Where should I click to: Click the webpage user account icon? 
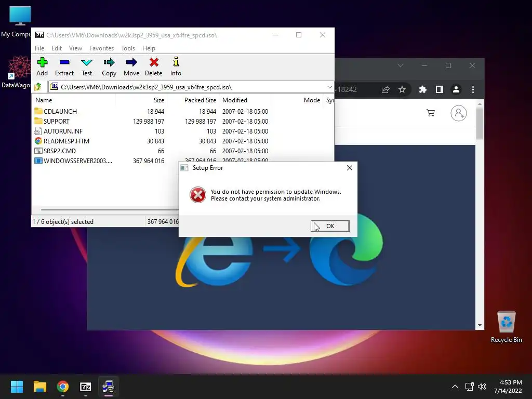click(458, 113)
